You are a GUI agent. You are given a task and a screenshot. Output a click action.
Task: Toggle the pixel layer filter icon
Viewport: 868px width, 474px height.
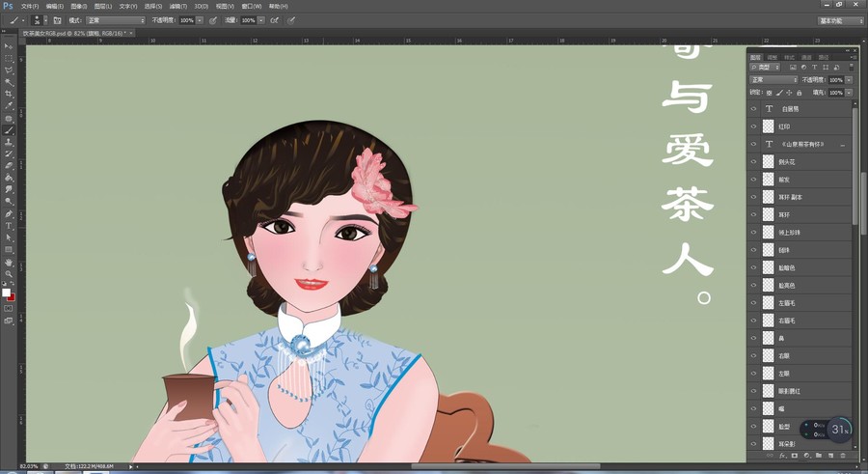(x=793, y=67)
